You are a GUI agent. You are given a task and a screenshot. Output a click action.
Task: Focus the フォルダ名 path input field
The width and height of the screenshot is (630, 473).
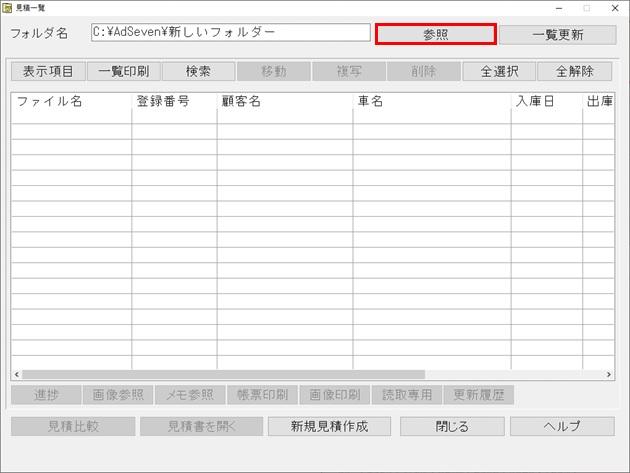[231, 32]
